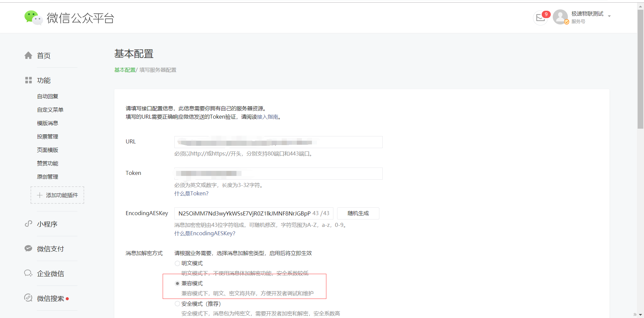Screen dimensions: 644x318
Task: Select the 兼容模式 radio button
Action: (177, 283)
